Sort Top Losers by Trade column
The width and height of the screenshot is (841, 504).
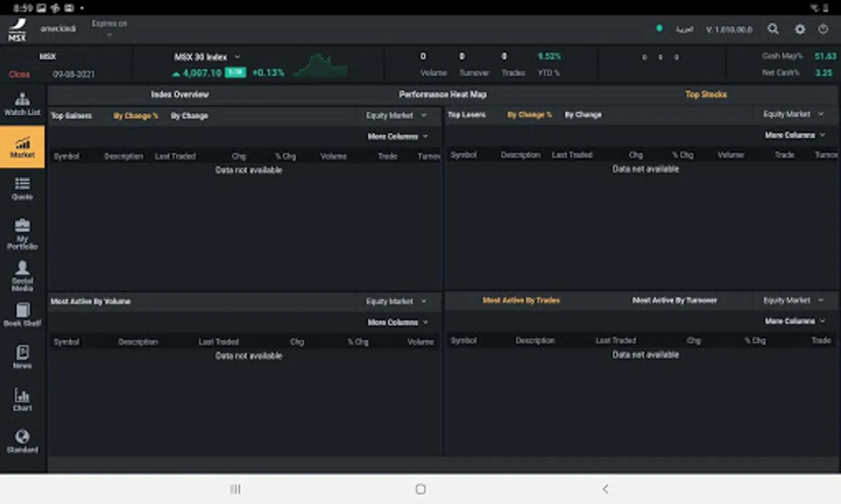tap(784, 155)
